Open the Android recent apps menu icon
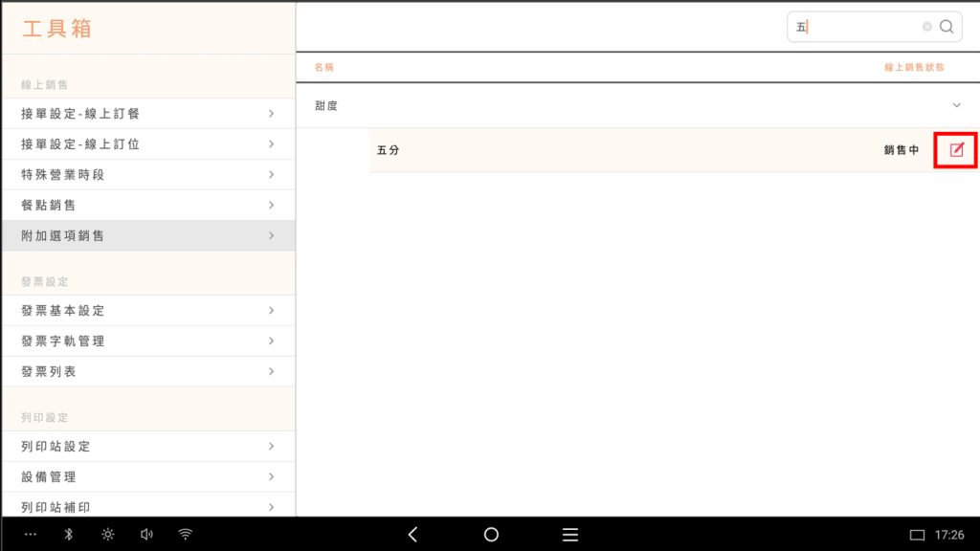This screenshot has width=980, height=551. pyautogui.click(x=569, y=535)
